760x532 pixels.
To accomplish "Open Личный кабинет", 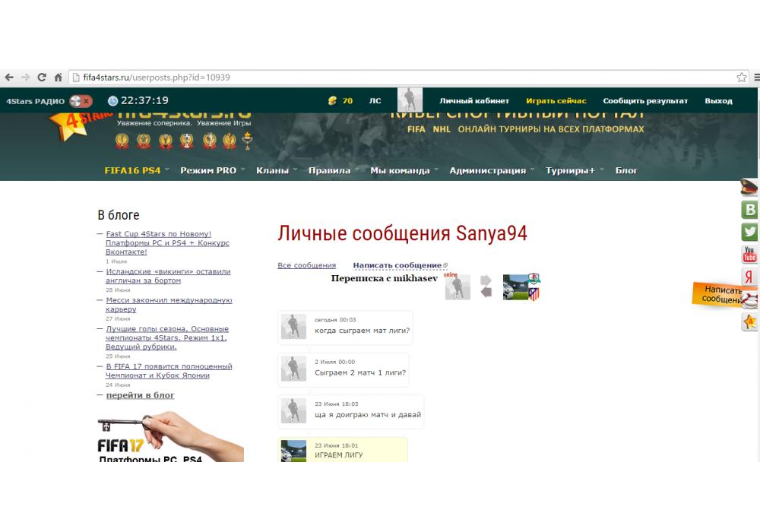I will click(x=474, y=101).
